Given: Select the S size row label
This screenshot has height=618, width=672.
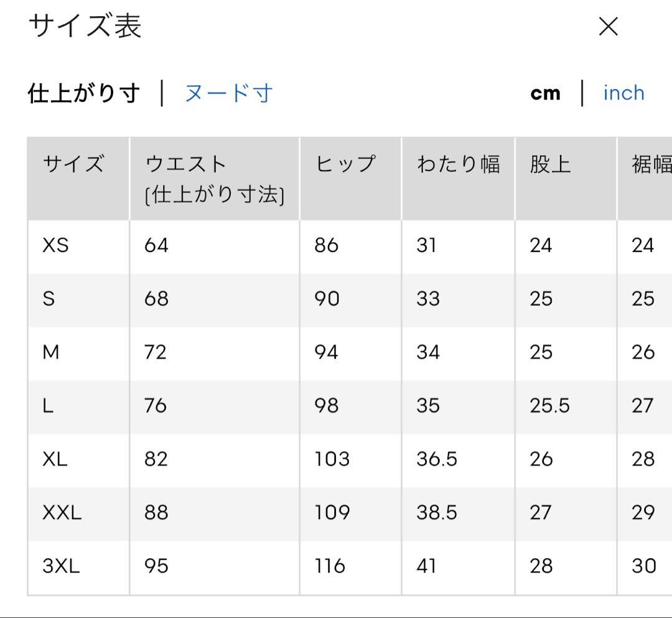Looking at the screenshot, I should 49,299.
